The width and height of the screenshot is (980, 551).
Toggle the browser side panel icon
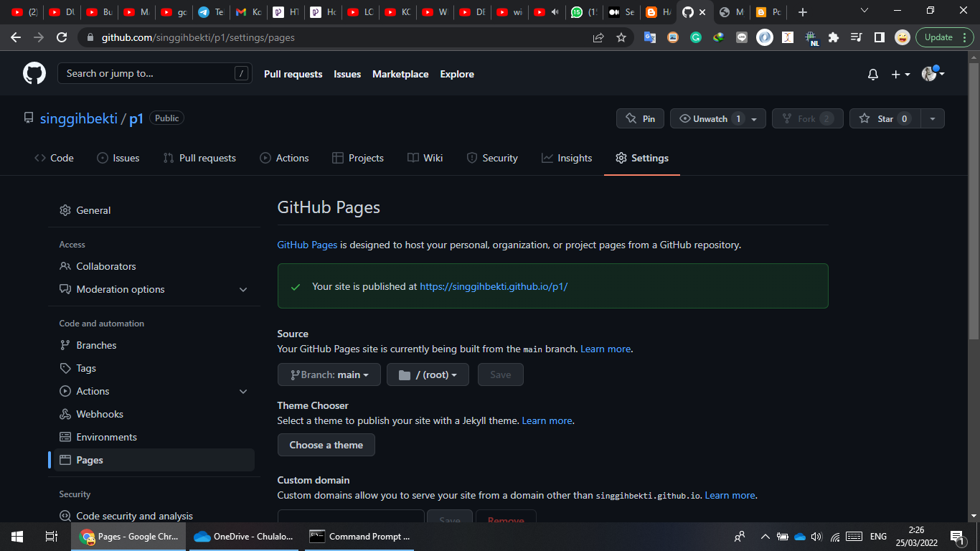(x=880, y=37)
